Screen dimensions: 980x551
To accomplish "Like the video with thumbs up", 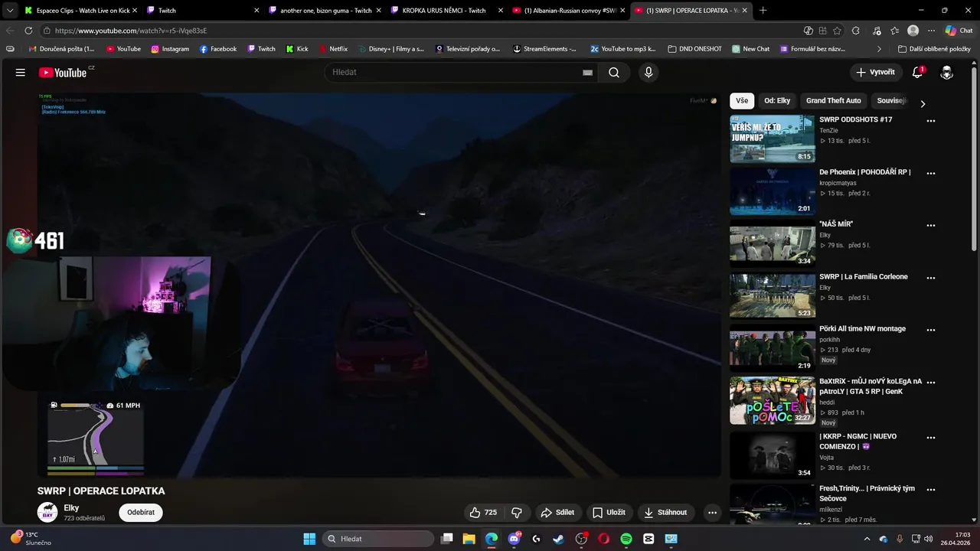I will pos(483,512).
